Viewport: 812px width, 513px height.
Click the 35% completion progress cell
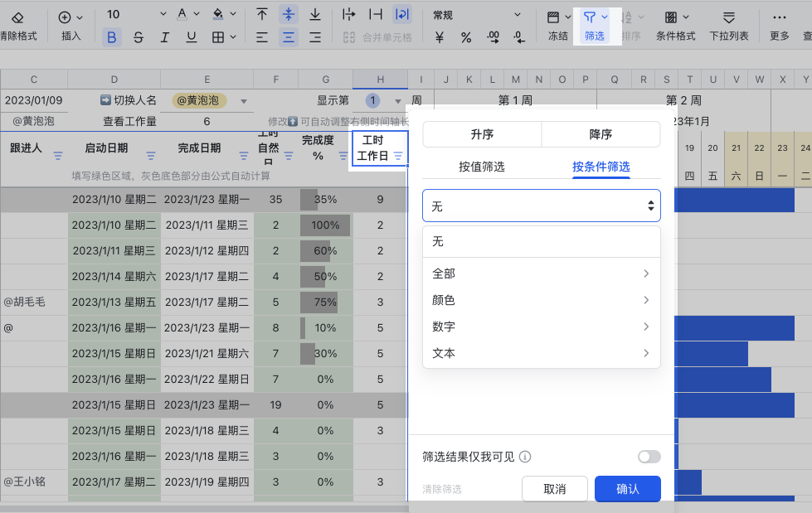pos(326,199)
